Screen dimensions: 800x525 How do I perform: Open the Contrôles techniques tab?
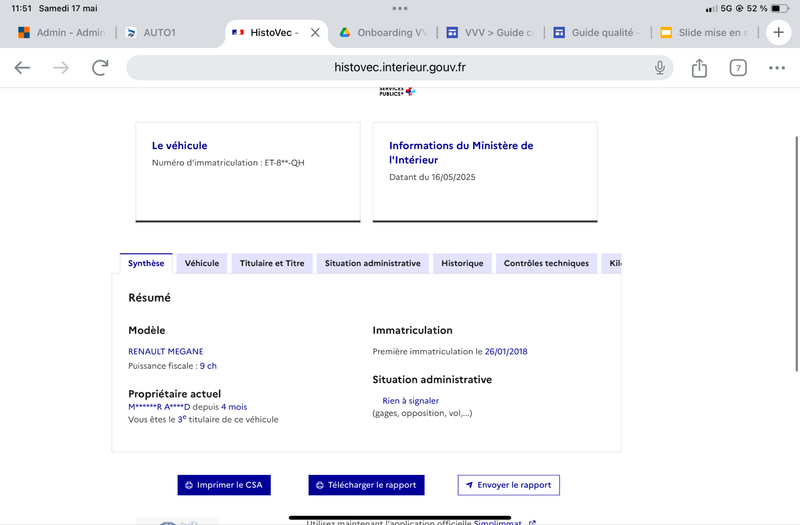click(546, 263)
